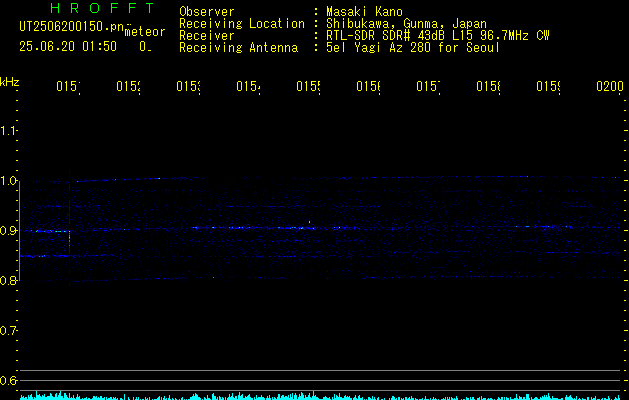This screenshot has height=400, width=629.
Task: Click the 'Receiver' field label
Action: click(x=207, y=36)
